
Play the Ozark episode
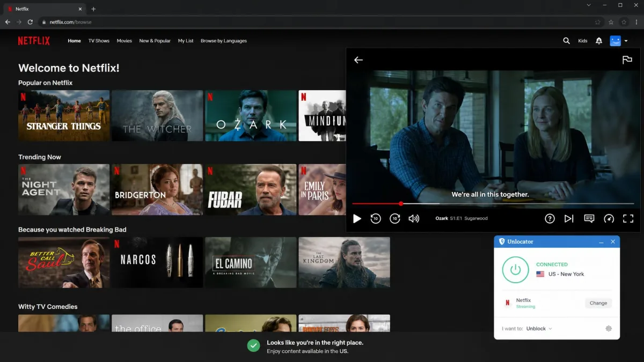click(x=357, y=218)
